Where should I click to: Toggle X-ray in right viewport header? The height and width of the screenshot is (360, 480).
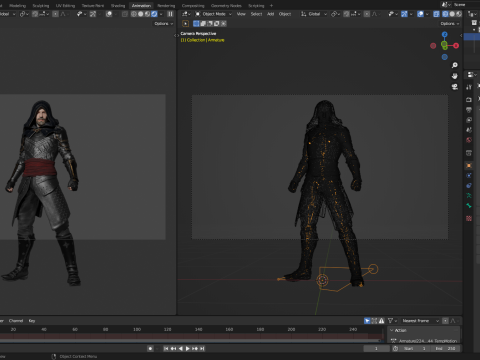point(436,14)
